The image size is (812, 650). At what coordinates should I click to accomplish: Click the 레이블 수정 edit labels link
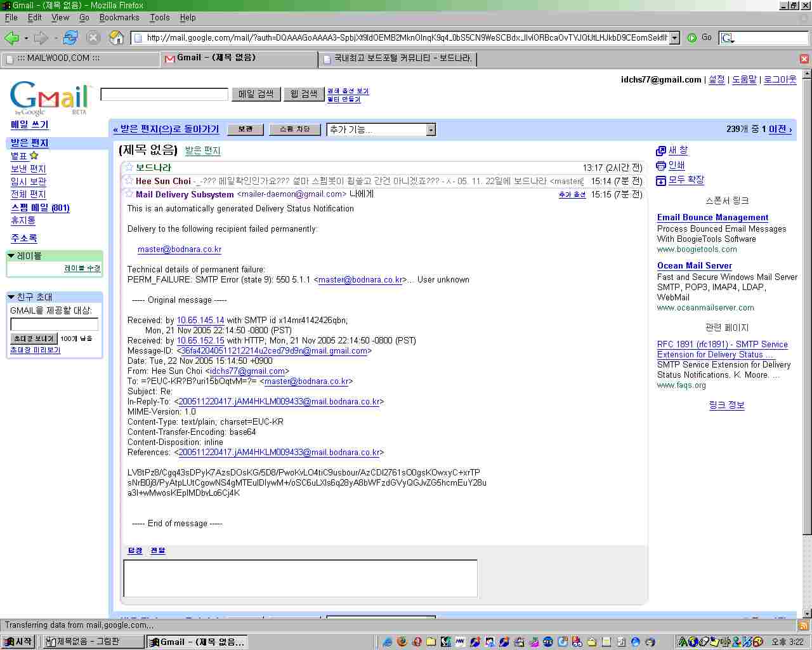pyautogui.click(x=82, y=269)
